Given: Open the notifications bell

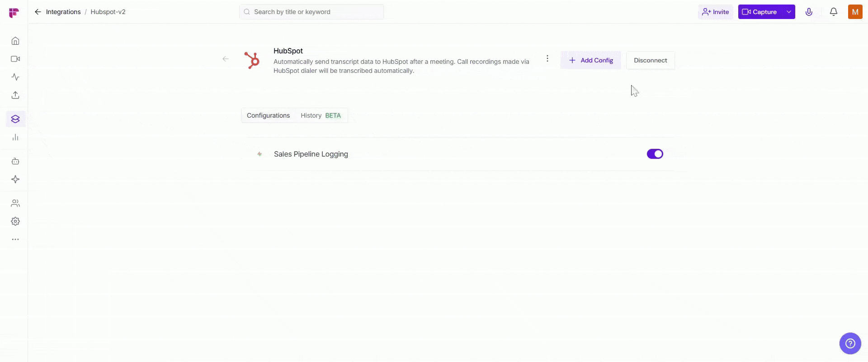Looking at the screenshot, I should coord(833,12).
